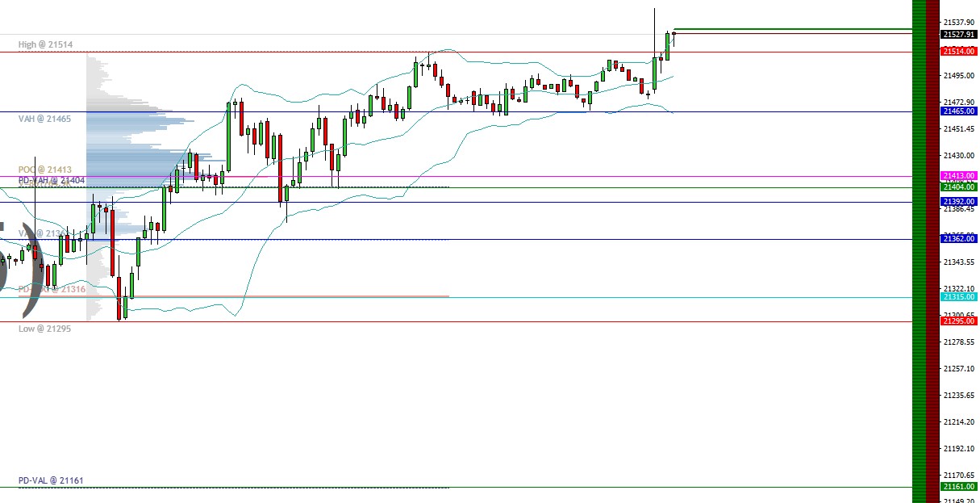
Task: Select the blue 21465.00 price tag
Action: [x=958, y=111]
